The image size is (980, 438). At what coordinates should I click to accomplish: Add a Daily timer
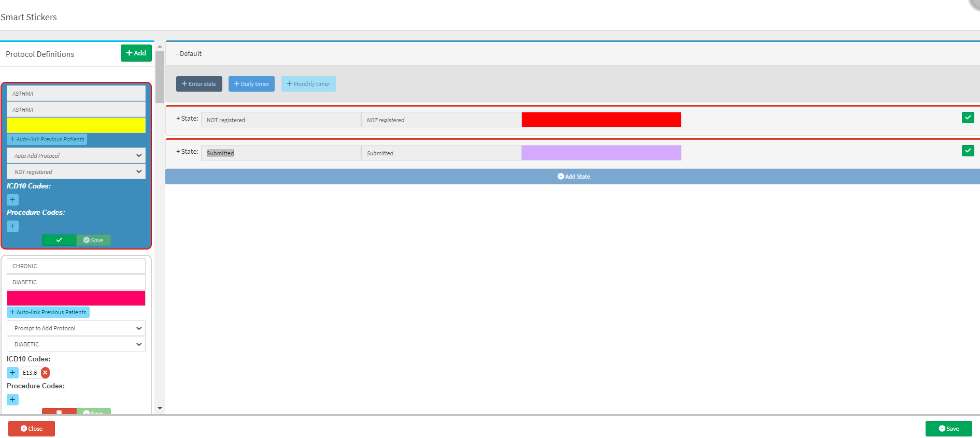251,84
